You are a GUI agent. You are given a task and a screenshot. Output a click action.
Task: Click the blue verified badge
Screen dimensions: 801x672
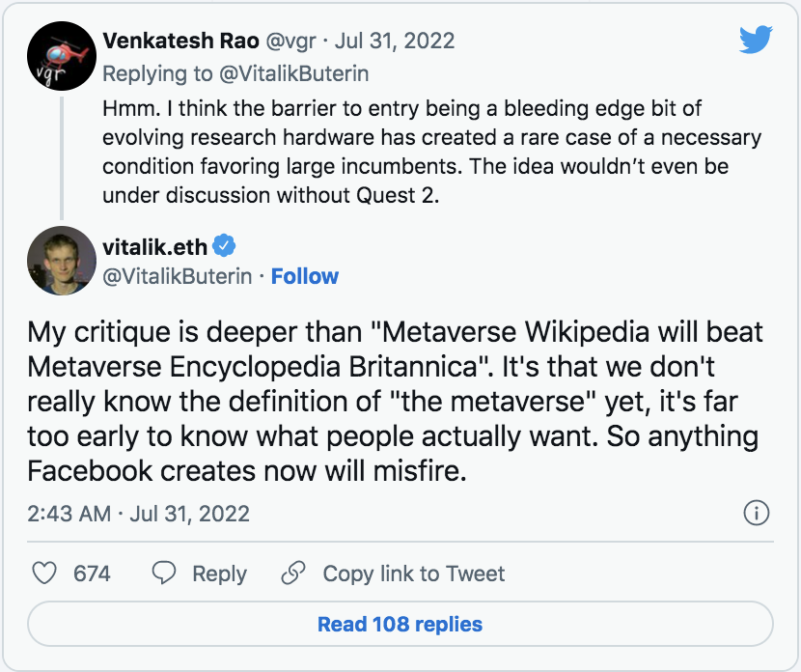click(x=224, y=245)
